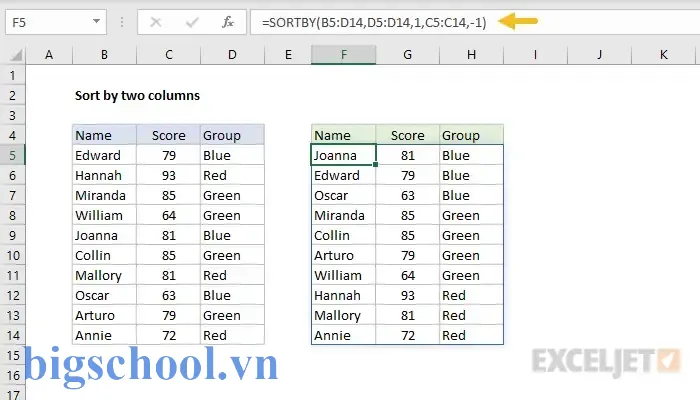Select column J header

click(599, 55)
